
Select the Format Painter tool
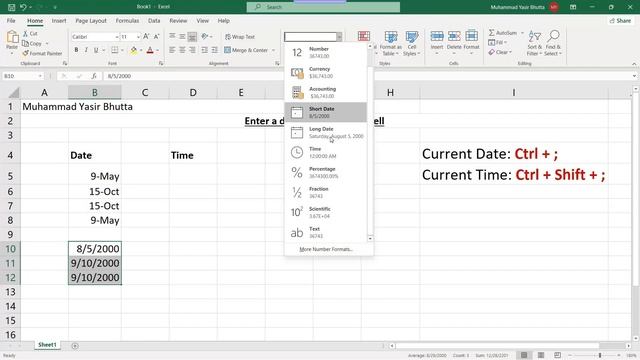tap(42, 53)
